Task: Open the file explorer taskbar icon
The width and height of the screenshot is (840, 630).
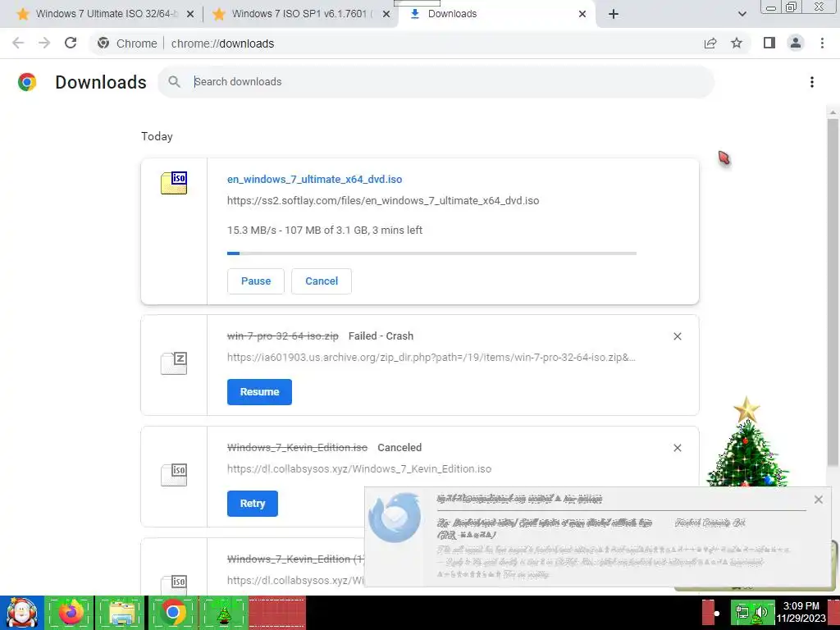Action: pyautogui.click(x=121, y=613)
